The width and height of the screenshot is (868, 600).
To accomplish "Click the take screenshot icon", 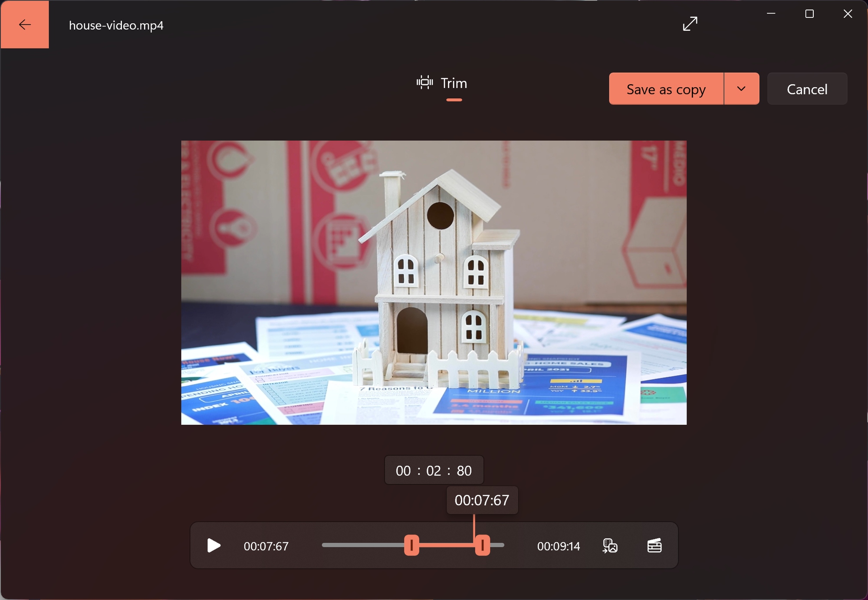I will pyautogui.click(x=609, y=544).
